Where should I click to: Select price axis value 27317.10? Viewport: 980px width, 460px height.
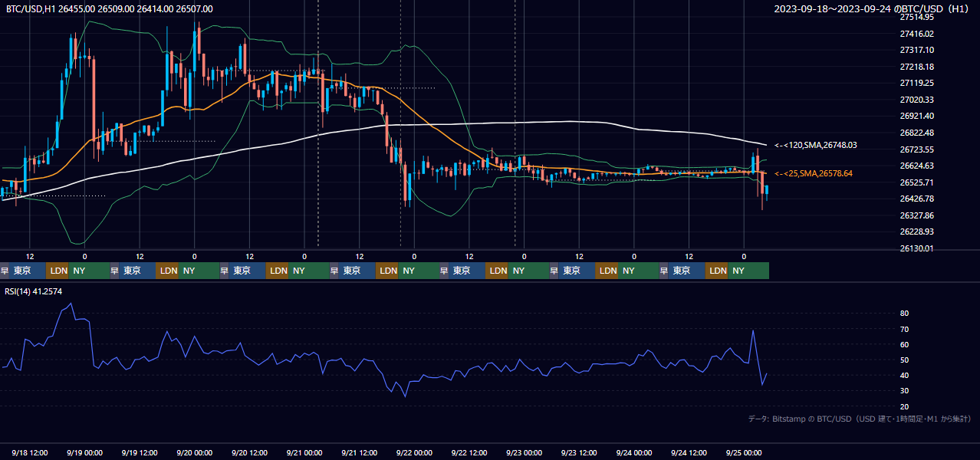point(916,50)
